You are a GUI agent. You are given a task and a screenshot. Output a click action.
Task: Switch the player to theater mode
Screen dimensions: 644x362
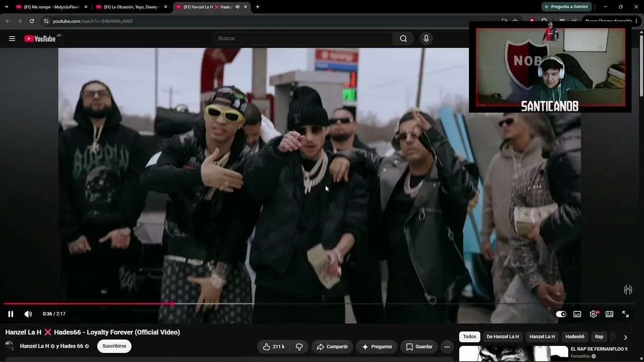click(609, 314)
